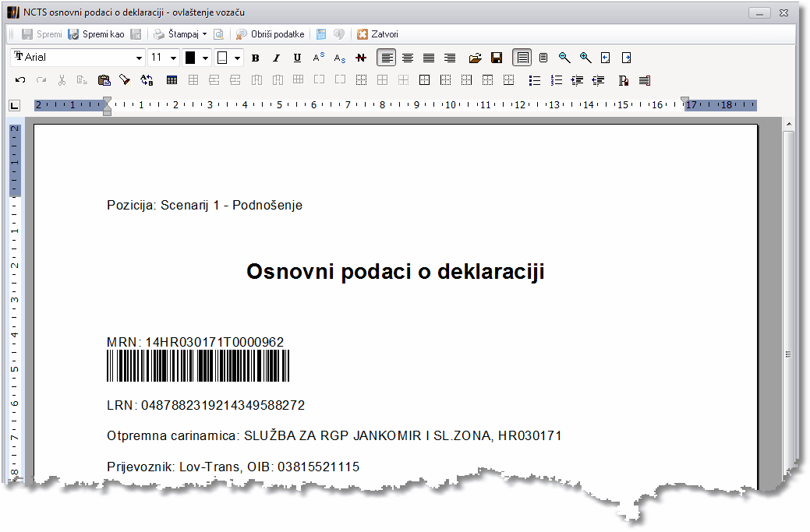
Task: Click the bulleted list icon
Action: (535, 80)
